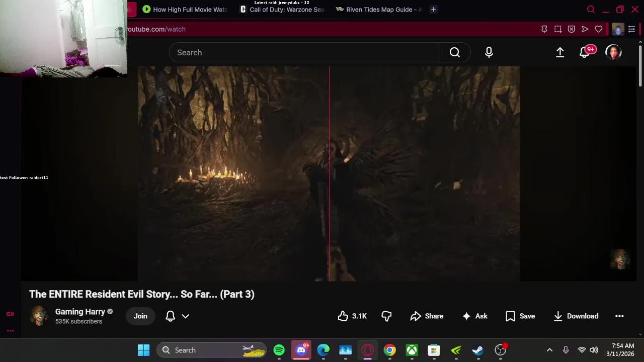Click the video player frame
Viewport: 644px width, 362px height.
point(329,173)
